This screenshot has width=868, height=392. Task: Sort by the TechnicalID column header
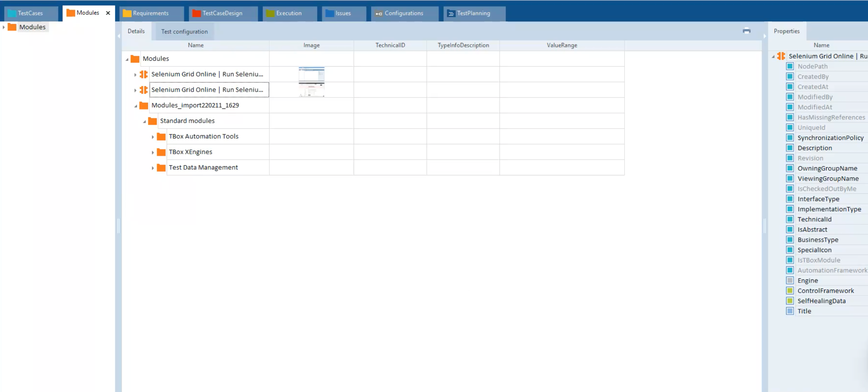[390, 45]
